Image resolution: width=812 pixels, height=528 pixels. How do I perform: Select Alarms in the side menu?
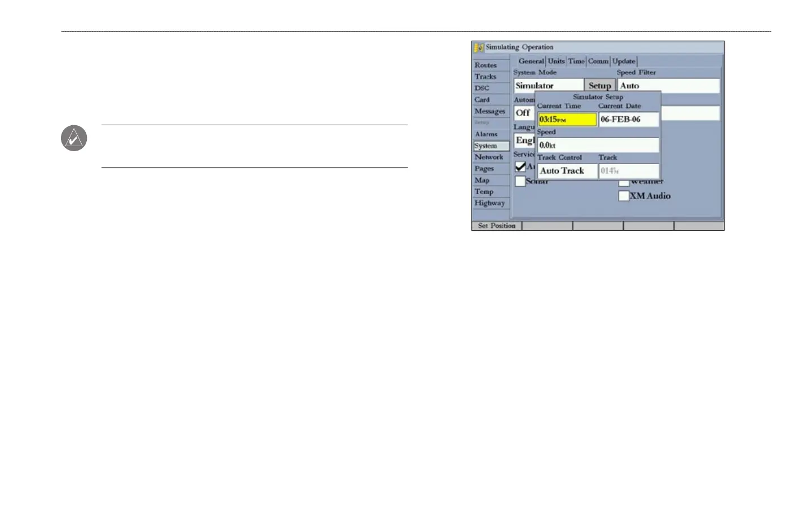tap(491, 134)
